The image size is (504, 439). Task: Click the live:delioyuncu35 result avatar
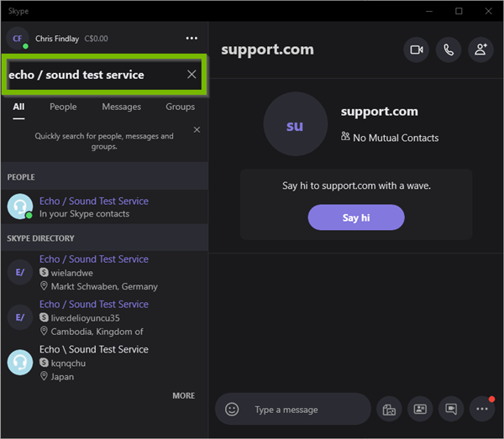pyautogui.click(x=20, y=317)
